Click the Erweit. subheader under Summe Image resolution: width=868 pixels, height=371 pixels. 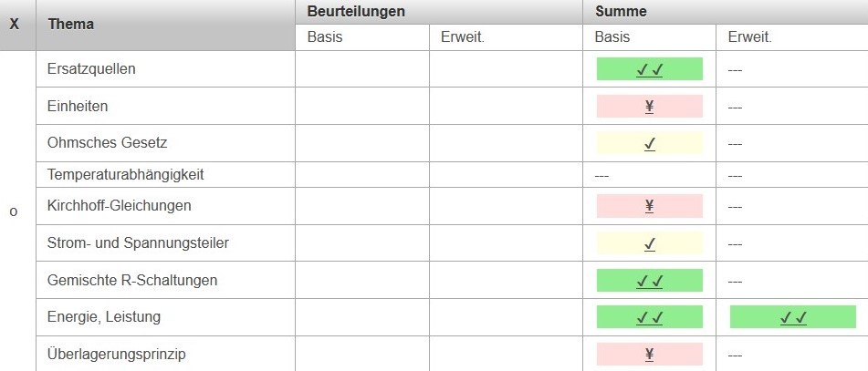750,37
